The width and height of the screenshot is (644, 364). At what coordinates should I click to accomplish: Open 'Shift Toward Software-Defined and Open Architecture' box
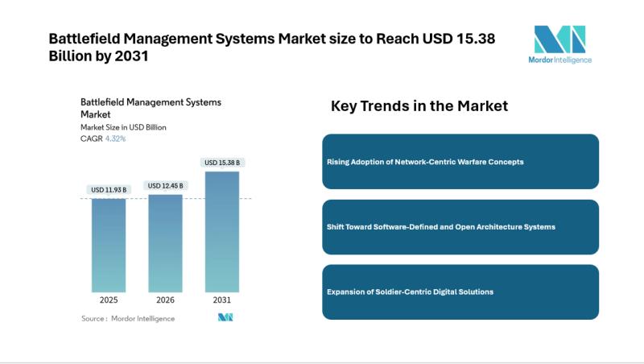coord(460,226)
